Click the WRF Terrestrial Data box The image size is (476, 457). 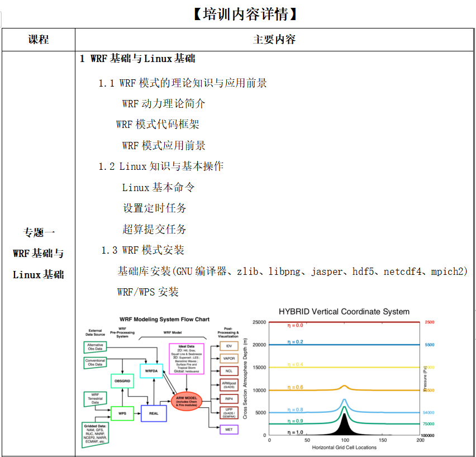pos(95,399)
